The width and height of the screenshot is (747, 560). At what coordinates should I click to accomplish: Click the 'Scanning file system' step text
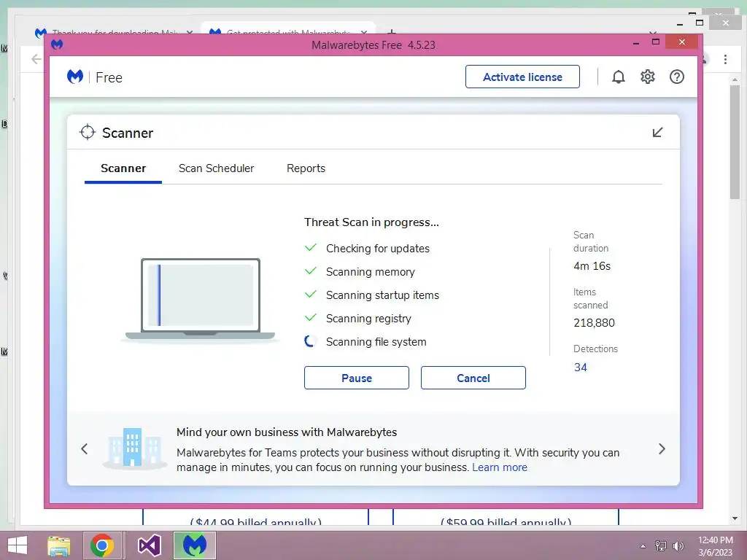click(x=376, y=342)
